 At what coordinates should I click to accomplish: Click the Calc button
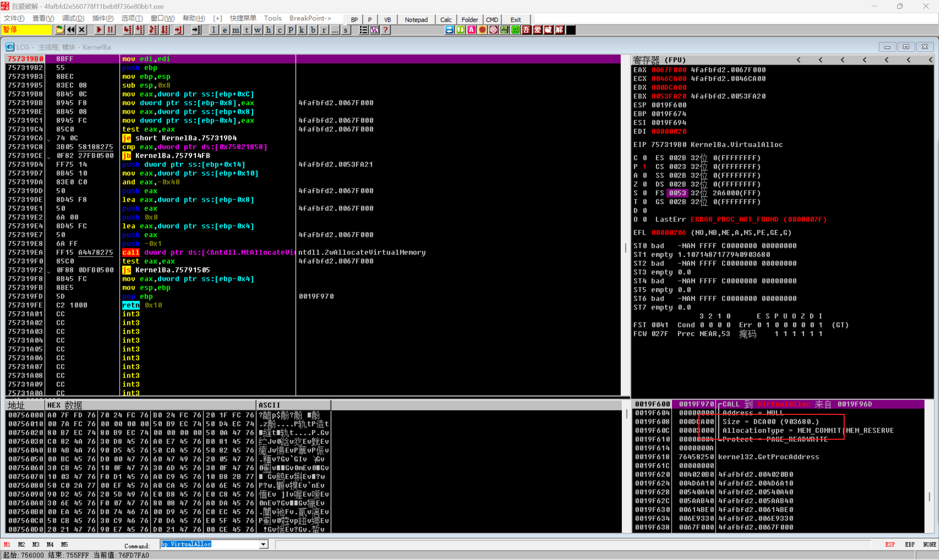click(x=446, y=20)
